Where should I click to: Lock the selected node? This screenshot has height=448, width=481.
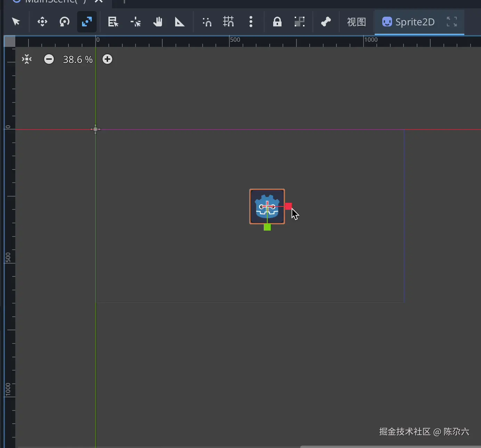pos(277,22)
